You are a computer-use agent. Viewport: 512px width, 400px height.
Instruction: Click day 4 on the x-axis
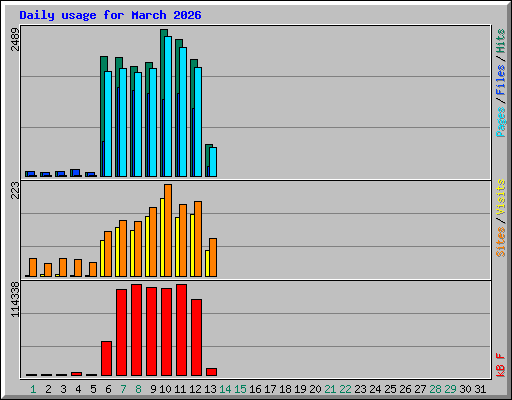[x=78, y=389]
